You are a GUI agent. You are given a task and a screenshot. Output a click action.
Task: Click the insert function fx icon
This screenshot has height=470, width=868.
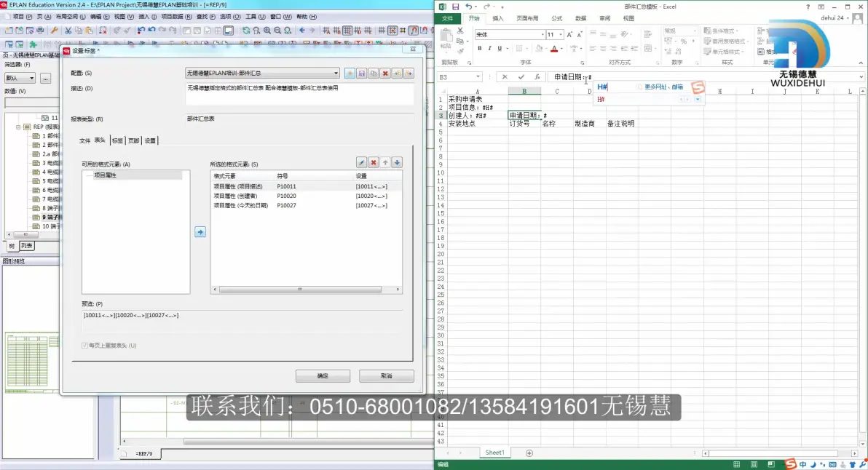tap(537, 77)
